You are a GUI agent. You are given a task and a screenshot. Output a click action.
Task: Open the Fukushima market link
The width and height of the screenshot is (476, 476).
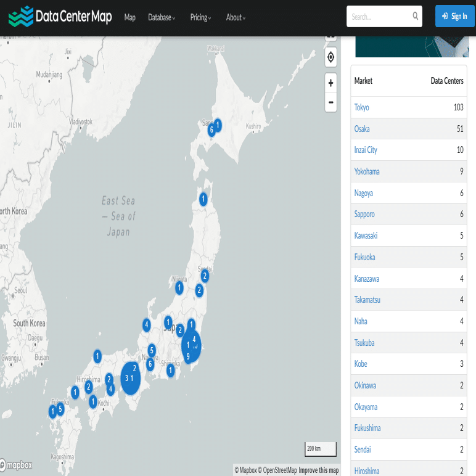tap(367, 428)
